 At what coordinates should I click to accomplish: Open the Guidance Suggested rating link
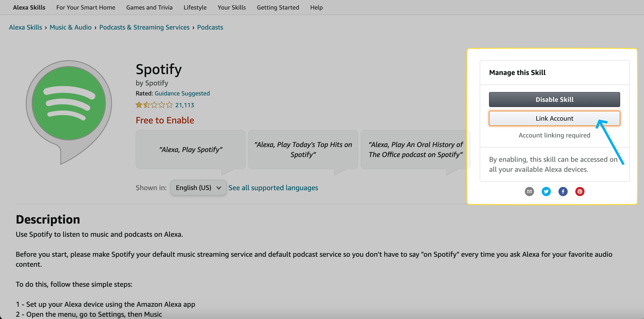pyautogui.click(x=182, y=93)
